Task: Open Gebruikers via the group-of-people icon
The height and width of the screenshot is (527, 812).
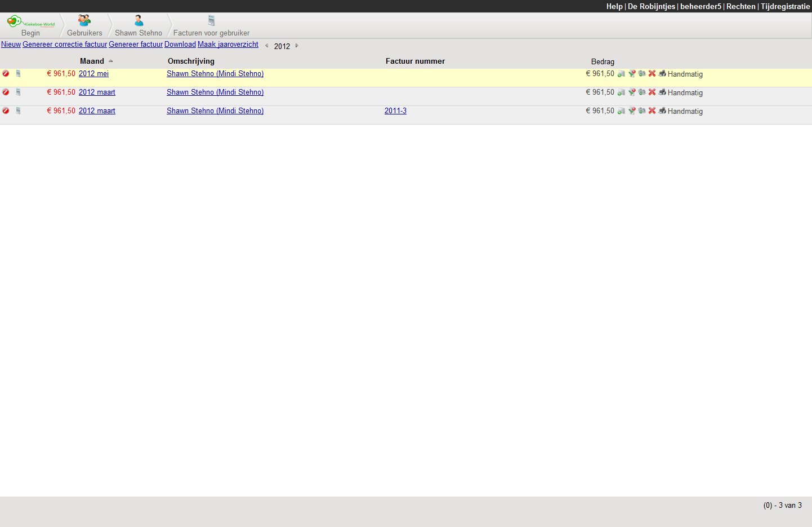Action: pos(84,21)
